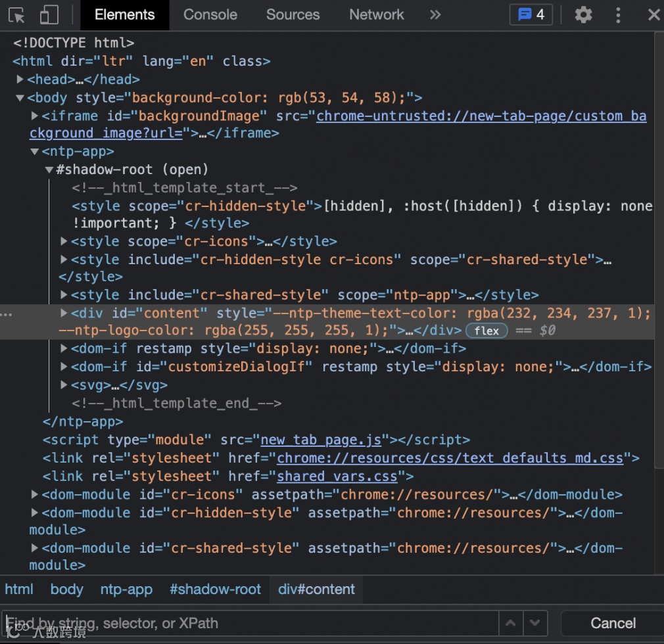Expand style node with scope ntp-app

coord(64,294)
